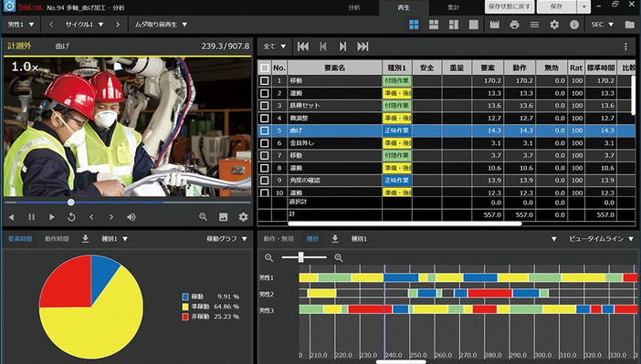Image resolution: width=641 pixels, height=364 pixels.
Task: Tick the checkbox for row 5 曲げ
Action: coord(265,130)
